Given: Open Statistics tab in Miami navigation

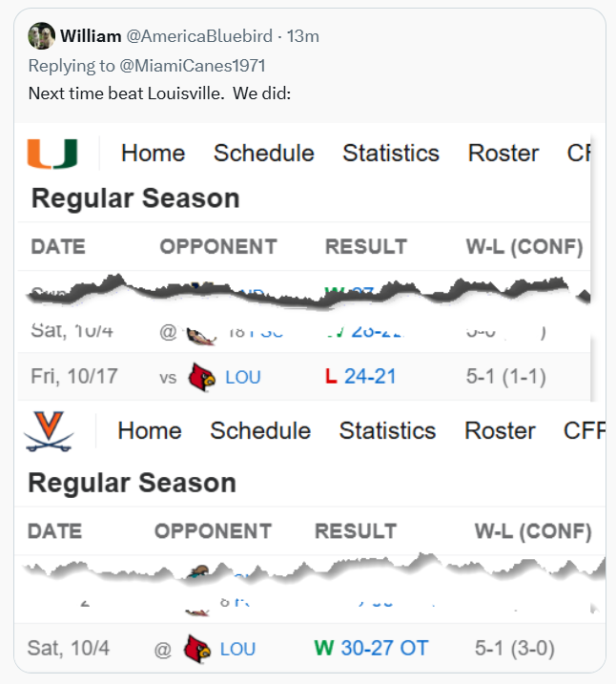Looking at the screenshot, I should (x=391, y=154).
